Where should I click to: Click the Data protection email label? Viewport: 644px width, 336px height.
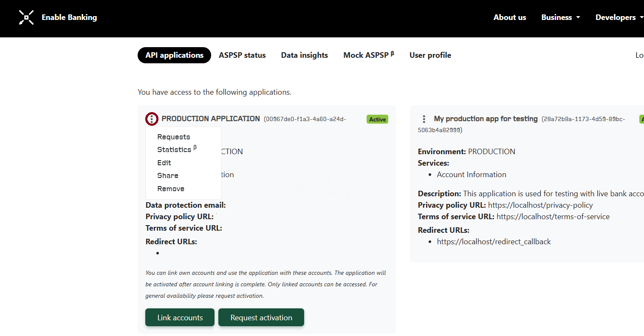click(186, 205)
